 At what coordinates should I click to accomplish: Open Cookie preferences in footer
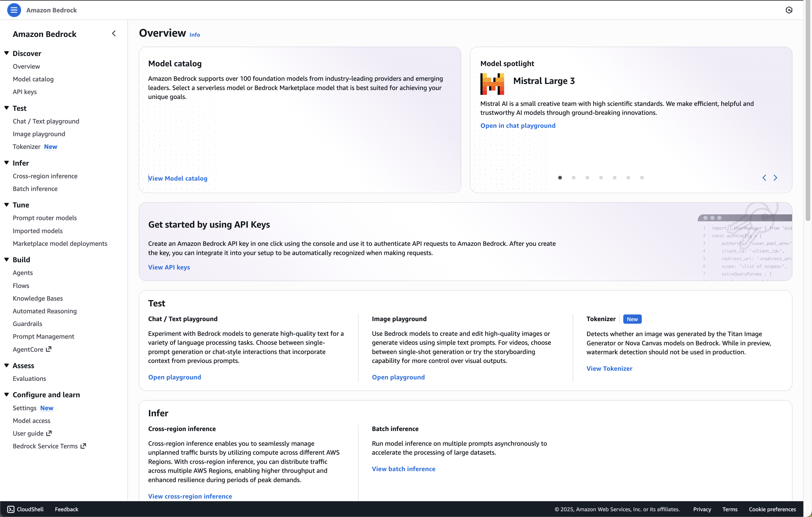pos(772,509)
